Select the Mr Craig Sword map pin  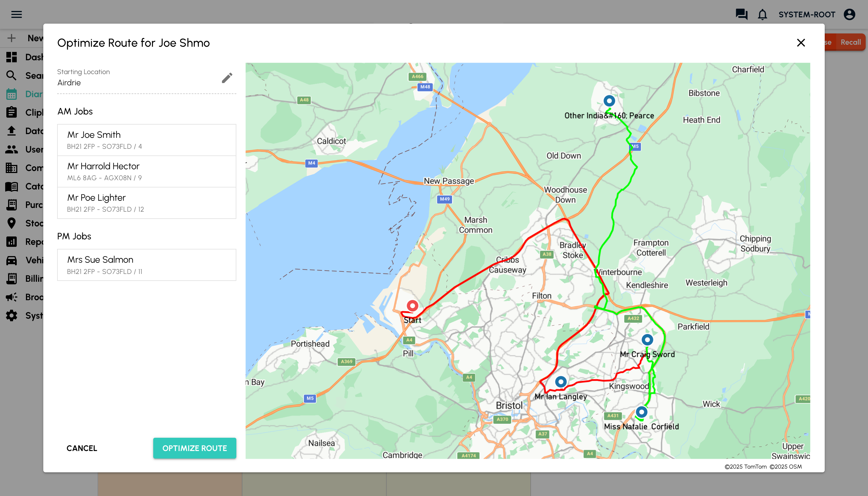click(647, 340)
